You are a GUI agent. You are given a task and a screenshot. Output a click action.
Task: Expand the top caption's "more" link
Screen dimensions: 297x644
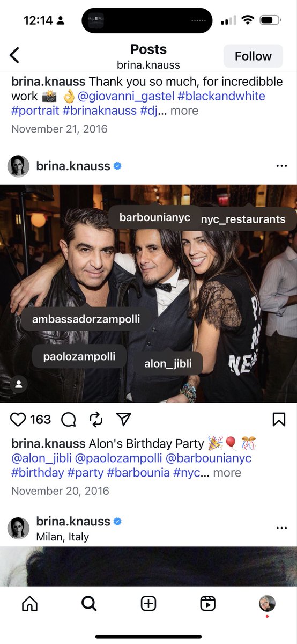coord(184,111)
